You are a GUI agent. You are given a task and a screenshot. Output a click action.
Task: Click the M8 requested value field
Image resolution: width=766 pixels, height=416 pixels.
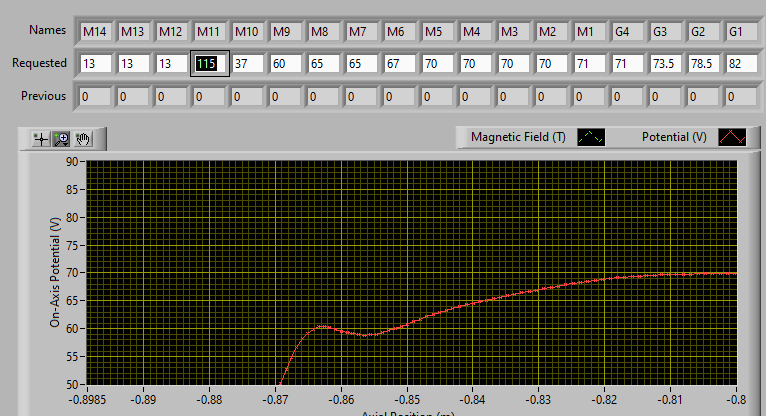click(323, 64)
